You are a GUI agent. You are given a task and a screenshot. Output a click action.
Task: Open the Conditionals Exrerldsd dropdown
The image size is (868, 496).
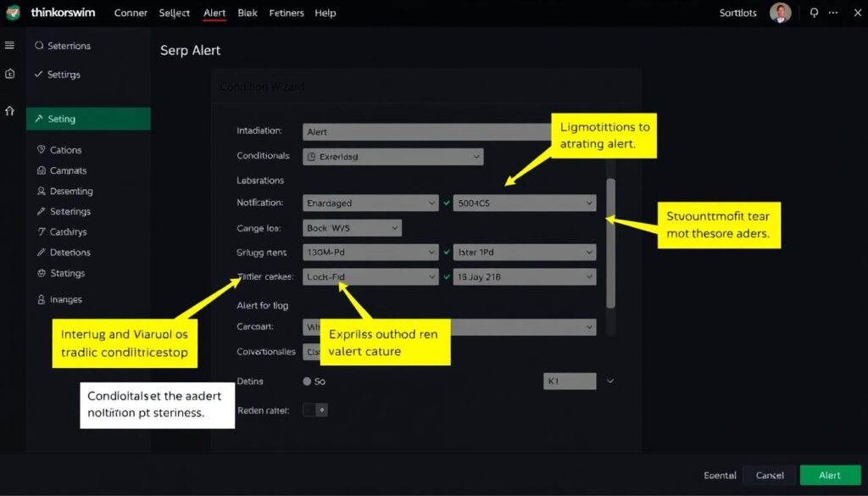click(x=393, y=157)
